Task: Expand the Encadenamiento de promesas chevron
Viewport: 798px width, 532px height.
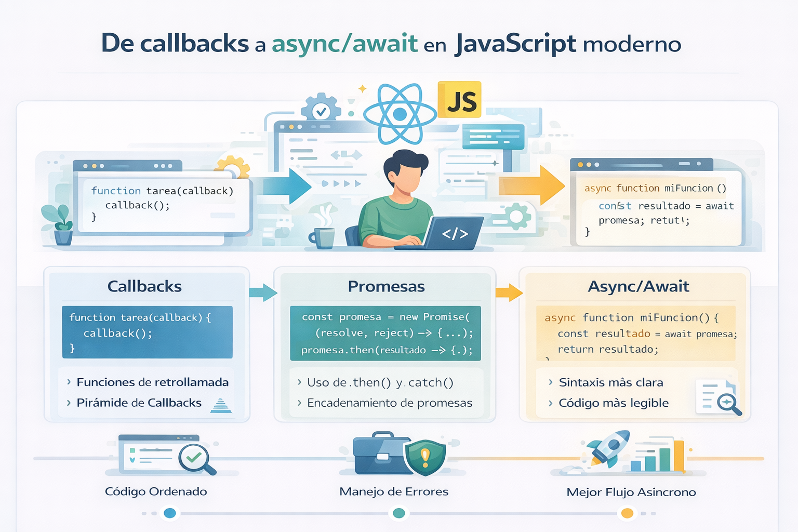Action: pyautogui.click(x=299, y=403)
